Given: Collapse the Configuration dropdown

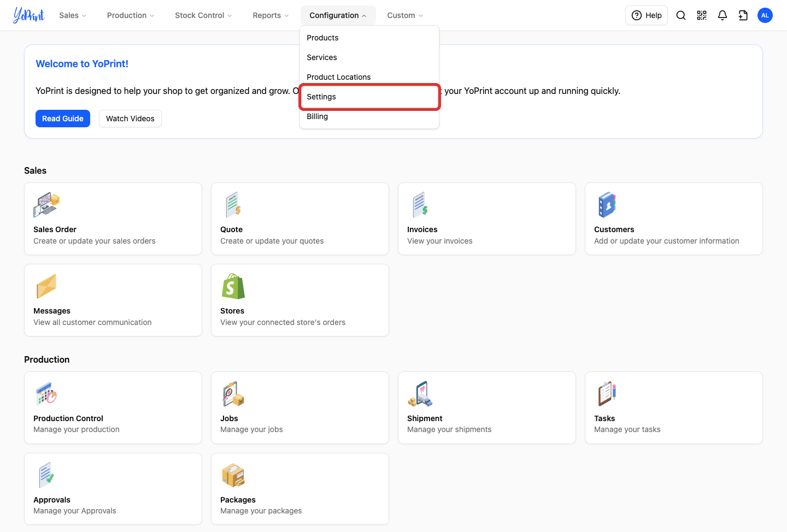Looking at the screenshot, I should (x=338, y=15).
